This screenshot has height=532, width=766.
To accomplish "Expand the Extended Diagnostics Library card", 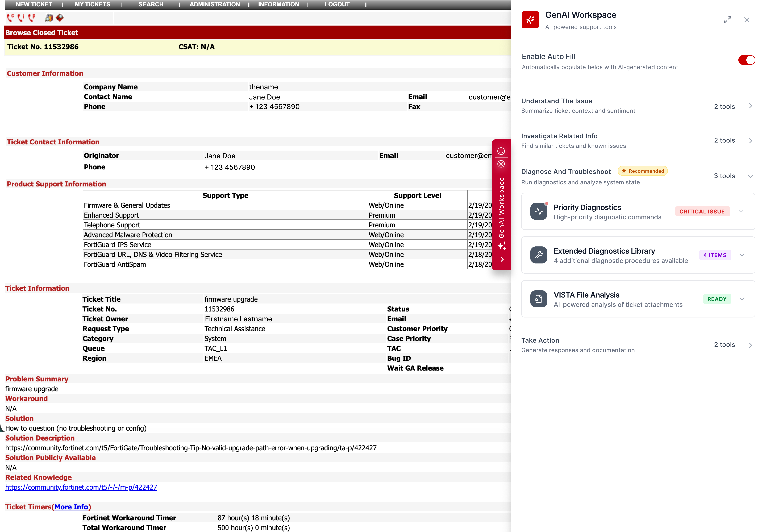I will tap(742, 255).
